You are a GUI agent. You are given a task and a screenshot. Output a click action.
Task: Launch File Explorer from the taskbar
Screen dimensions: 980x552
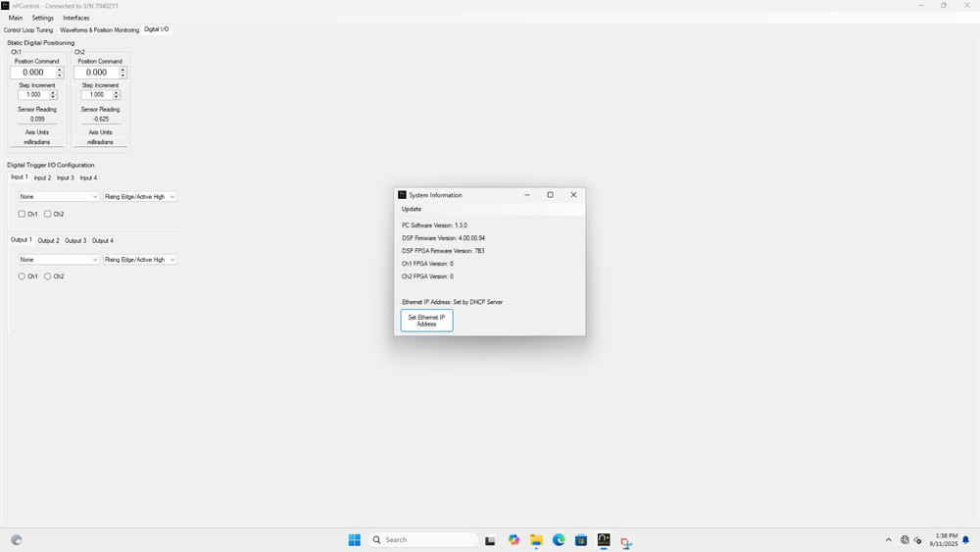click(x=536, y=540)
